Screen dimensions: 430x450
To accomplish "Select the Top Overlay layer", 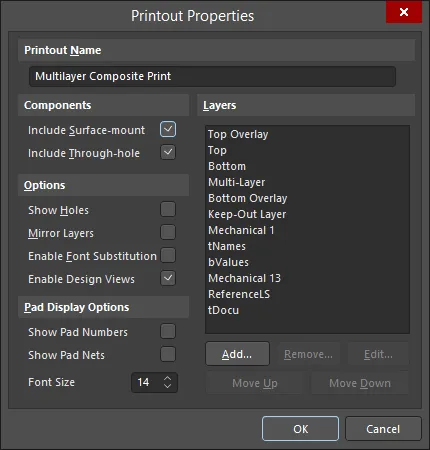I will point(238,134).
